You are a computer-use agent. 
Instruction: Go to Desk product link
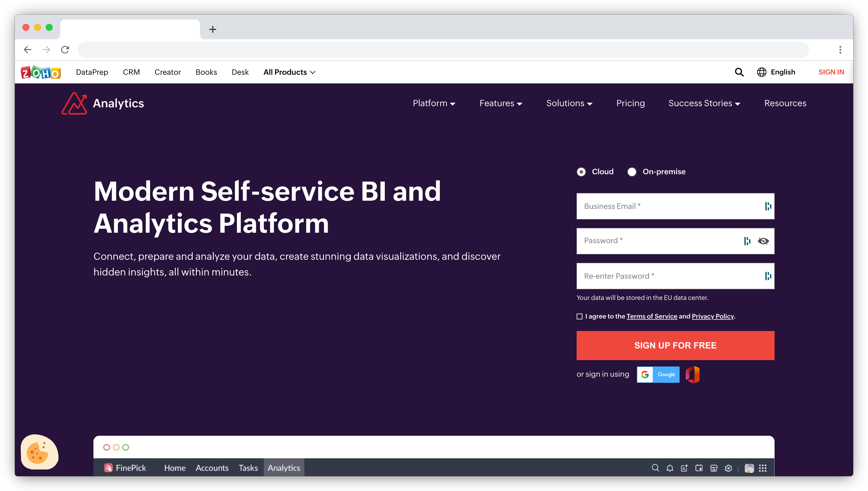[240, 72]
